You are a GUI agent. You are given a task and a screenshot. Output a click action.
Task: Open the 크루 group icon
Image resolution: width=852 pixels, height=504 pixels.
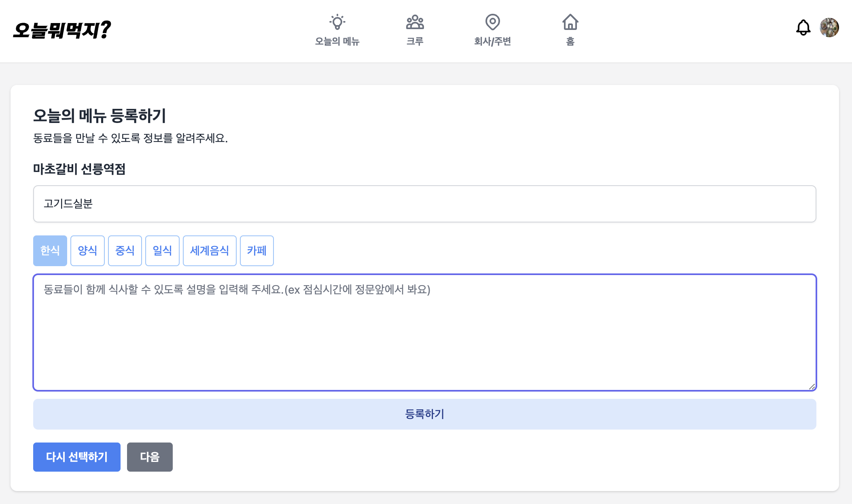tap(415, 22)
